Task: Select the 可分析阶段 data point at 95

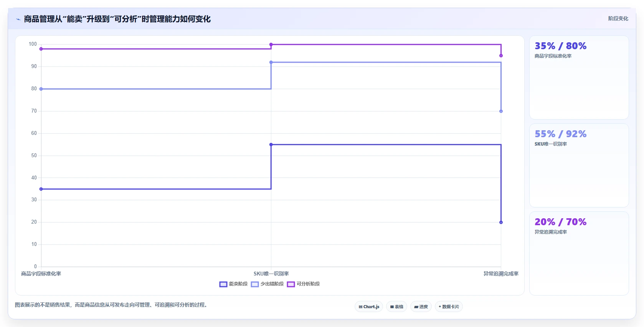Action: pyautogui.click(x=501, y=56)
